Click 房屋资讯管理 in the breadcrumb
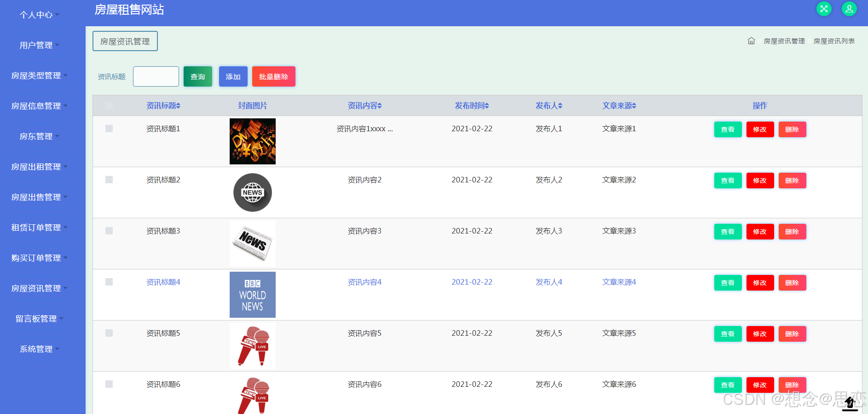The width and height of the screenshot is (868, 414). (784, 41)
